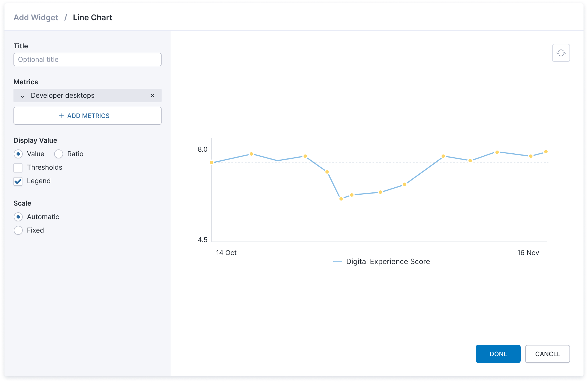Click the plus icon in Add Metrics

61,116
